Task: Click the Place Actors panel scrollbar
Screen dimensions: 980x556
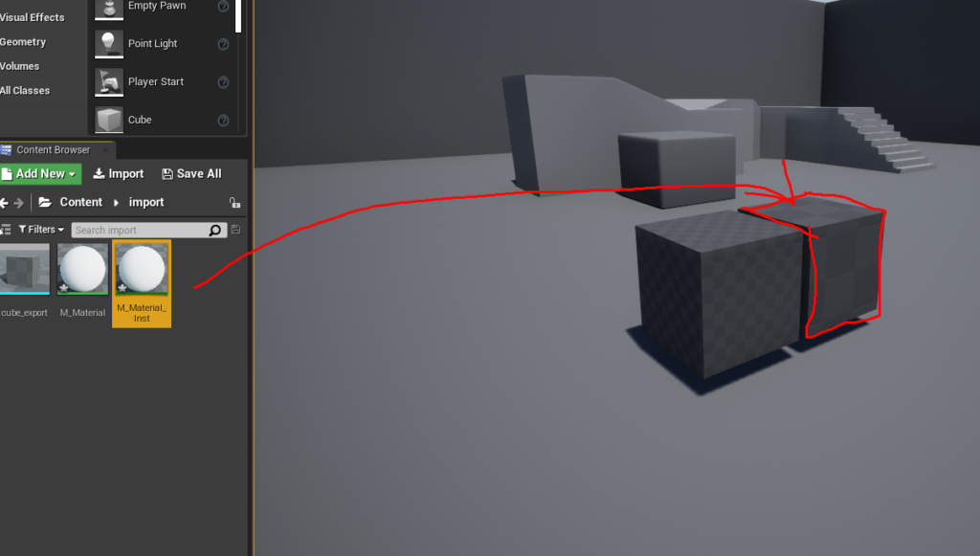Action: 238,16
